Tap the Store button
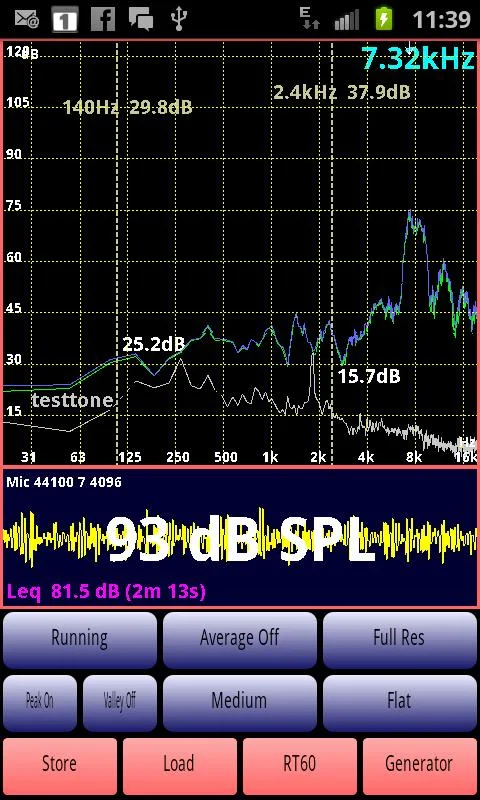The image size is (480, 800). click(60, 767)
